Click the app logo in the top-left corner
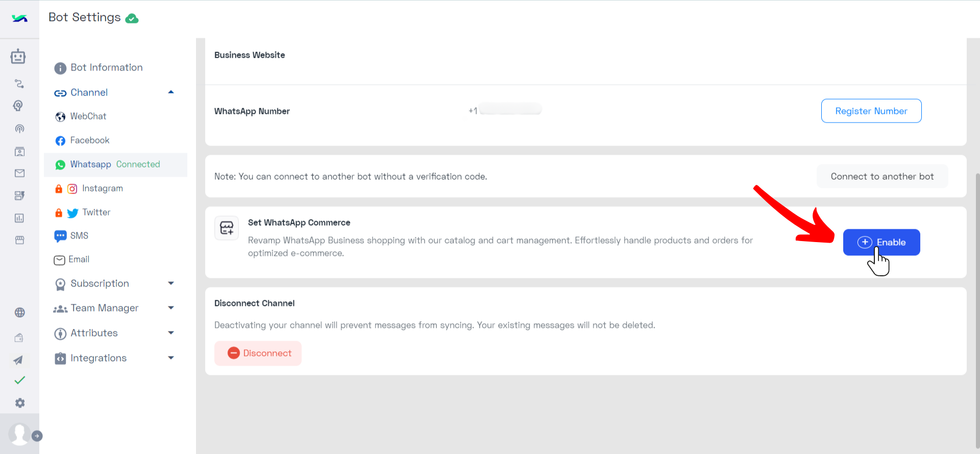The image size is (980, 454). pos(19,18)
